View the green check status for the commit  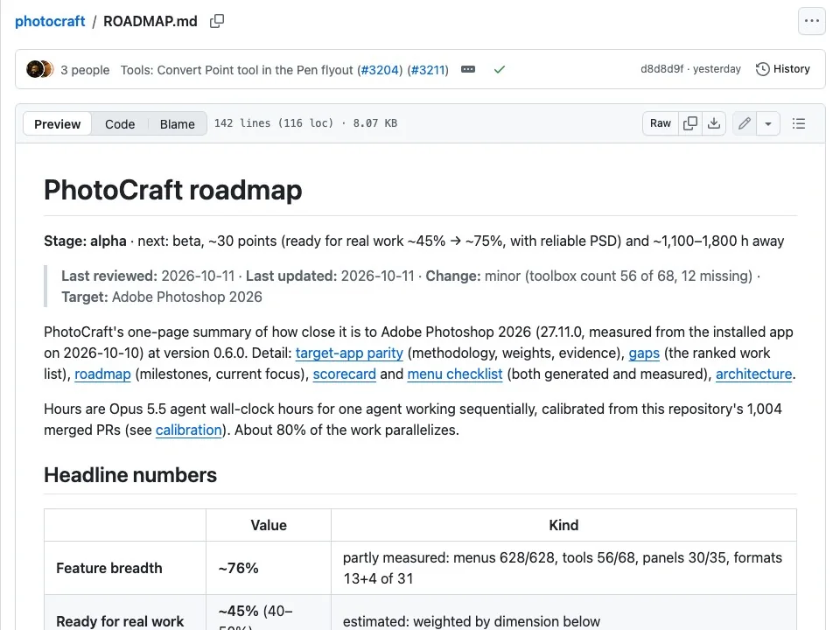coord(500,70)
